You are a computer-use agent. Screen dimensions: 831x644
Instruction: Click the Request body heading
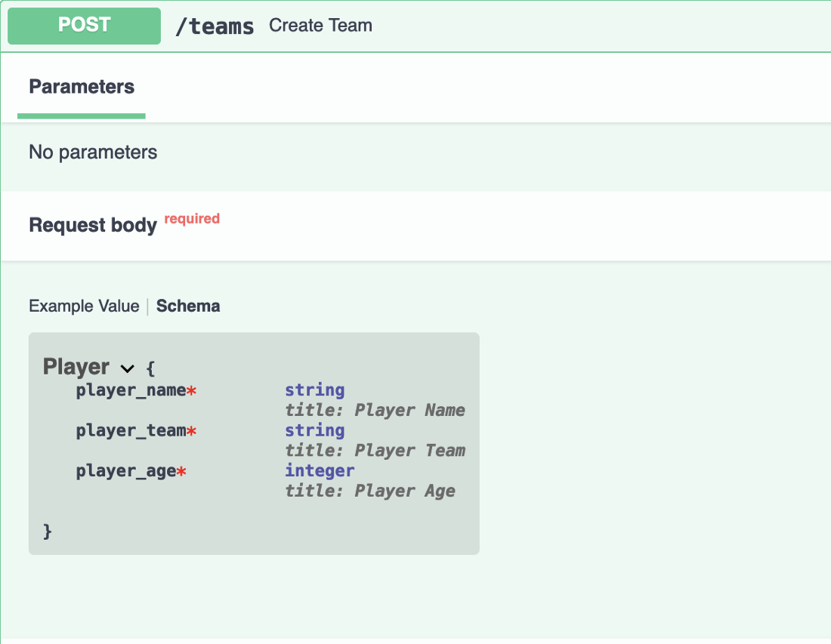click(x=93, y=225)
